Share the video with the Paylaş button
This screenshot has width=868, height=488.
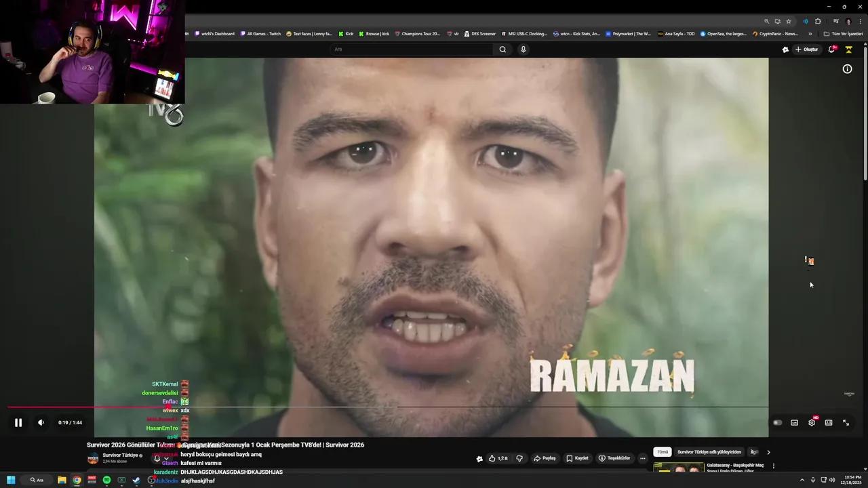pyautogui.click(x=544, y=458)
